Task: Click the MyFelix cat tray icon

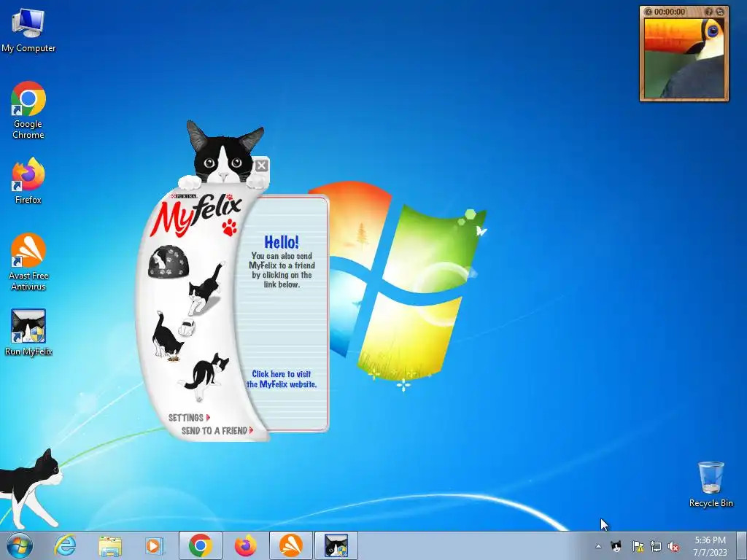Action: point(616,545)
